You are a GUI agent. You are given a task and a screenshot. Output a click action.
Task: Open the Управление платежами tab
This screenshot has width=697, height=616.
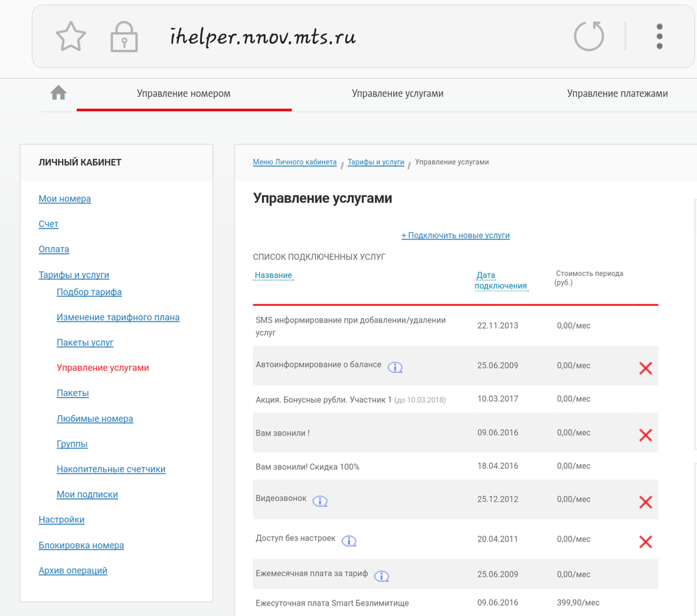617,93
